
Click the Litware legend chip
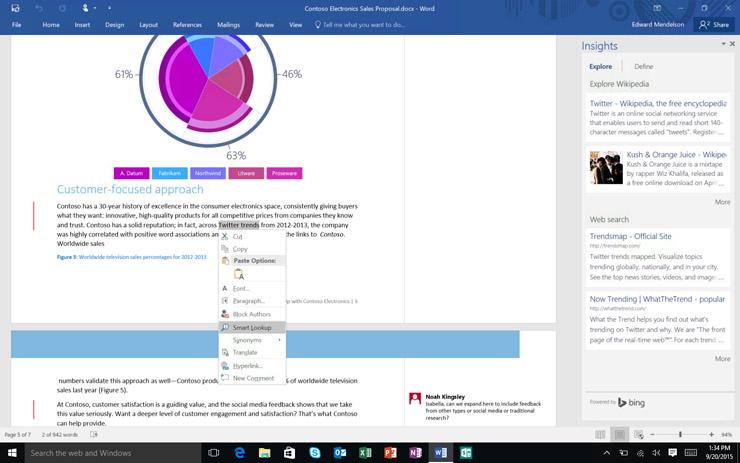(x=246, y=173)
